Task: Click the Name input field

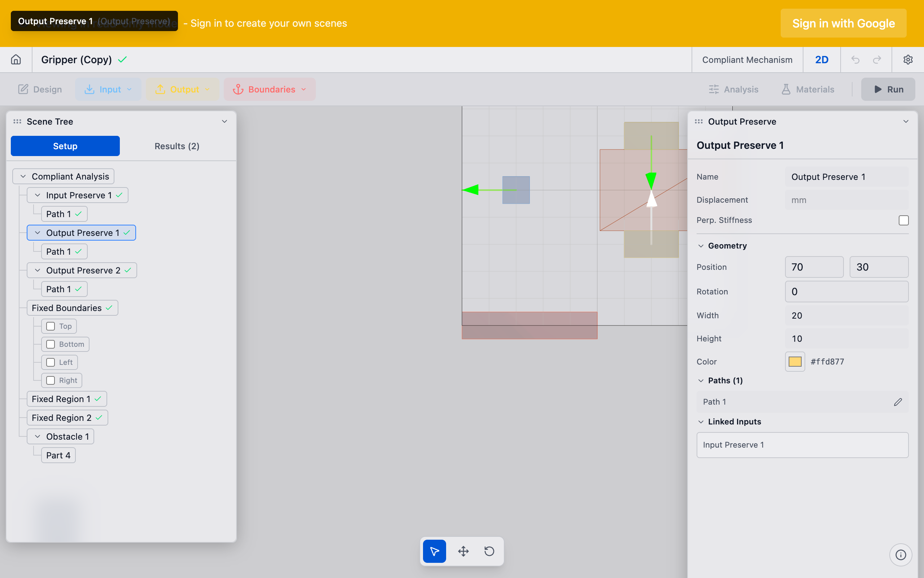Action: pos(846,177)
